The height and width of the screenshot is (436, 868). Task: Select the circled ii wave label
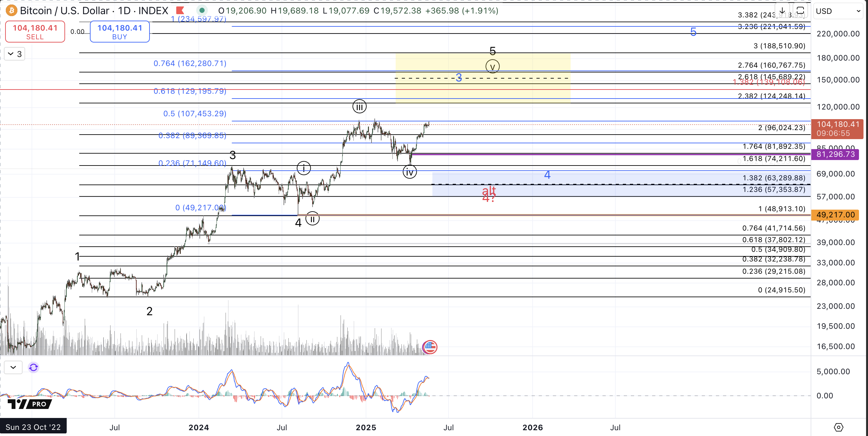pos(312,219)
